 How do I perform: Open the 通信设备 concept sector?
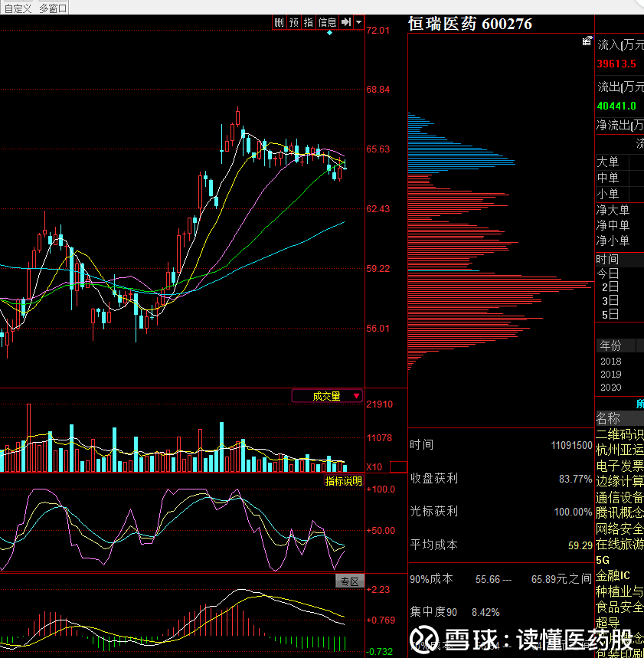(619, 498)
